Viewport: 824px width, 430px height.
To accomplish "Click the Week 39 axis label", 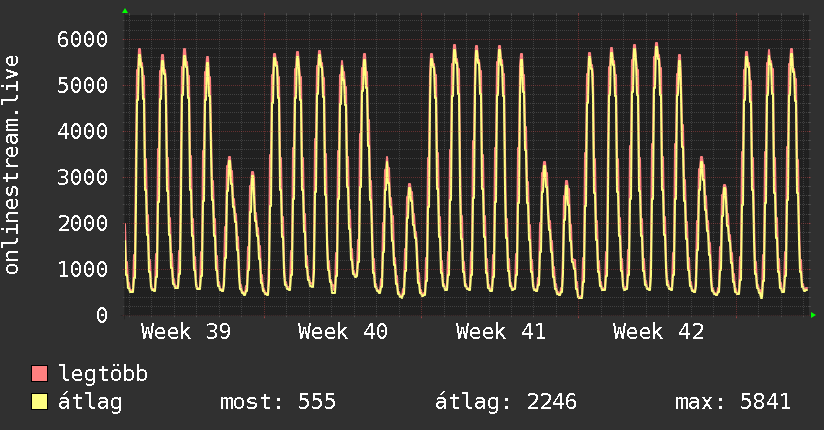I will click(x=186, y=332).
